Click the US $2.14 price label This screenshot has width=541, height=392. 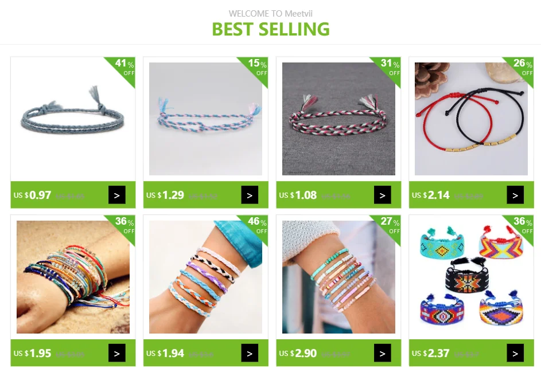point(431,195)
